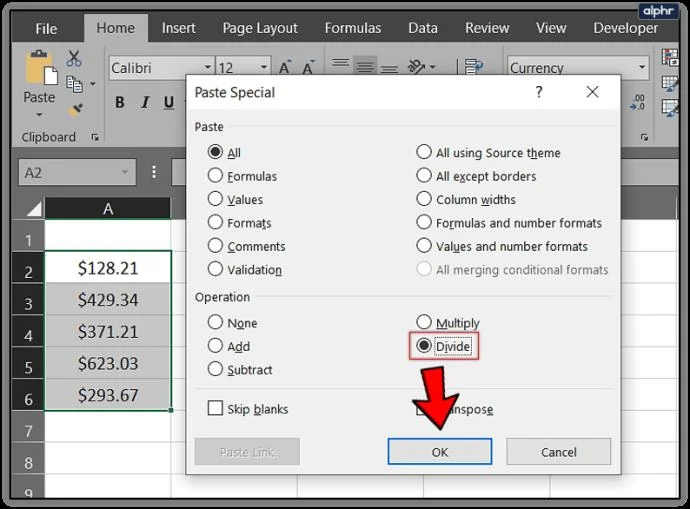Expand the Currency number format dropdown
Screen dimensions: 690x509
click(642, 67)
